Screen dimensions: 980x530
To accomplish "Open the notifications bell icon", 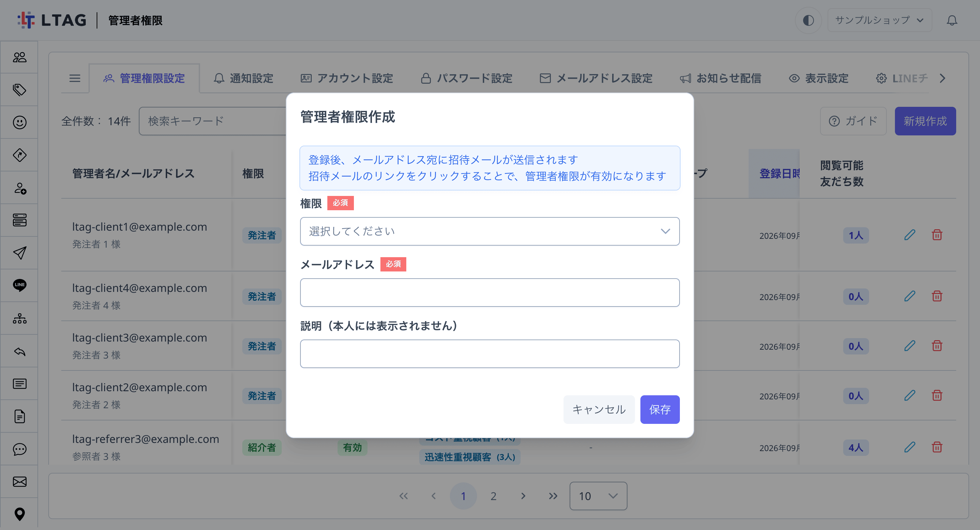I will 952,20.
